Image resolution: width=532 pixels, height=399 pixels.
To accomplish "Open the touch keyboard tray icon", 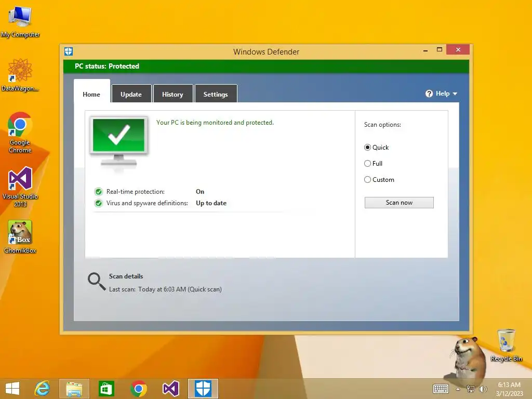I will (x=441, y=389).
